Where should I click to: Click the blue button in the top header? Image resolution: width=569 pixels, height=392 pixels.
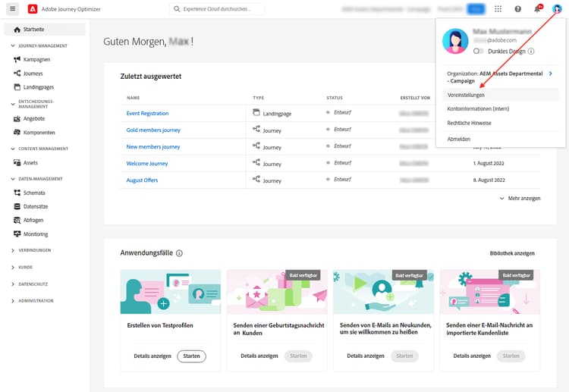pos(476,9)
